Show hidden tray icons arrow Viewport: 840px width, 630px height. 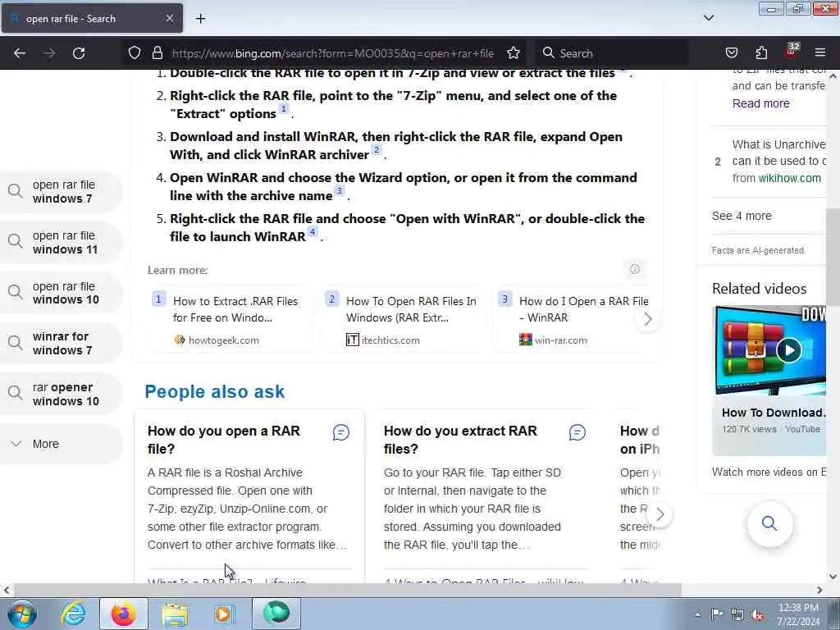click(x=697, y=615)
